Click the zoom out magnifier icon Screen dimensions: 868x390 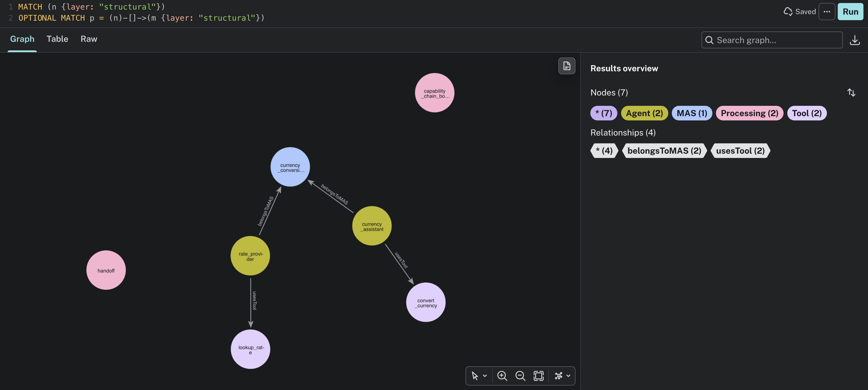[x=520, y=376]
